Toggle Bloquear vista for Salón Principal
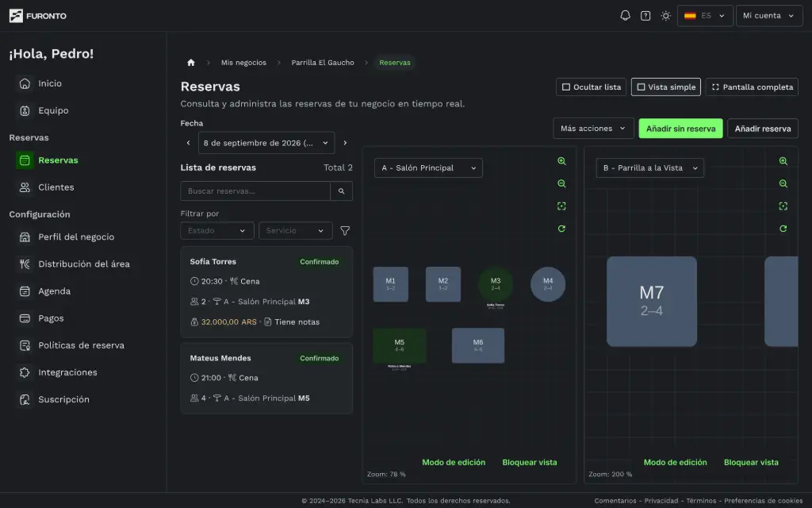812x508 pixels. click(530, 463)
